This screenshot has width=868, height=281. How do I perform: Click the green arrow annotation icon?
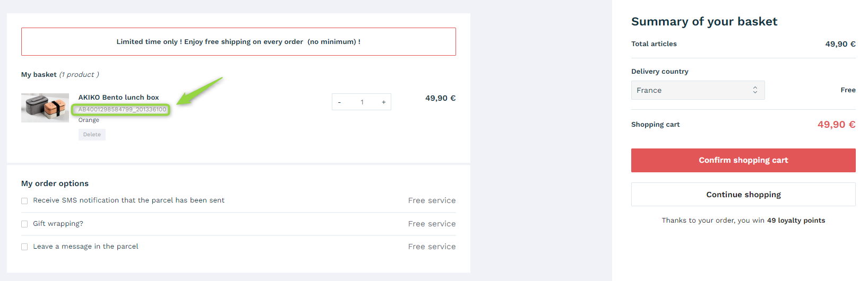click(x=200, y=91)
